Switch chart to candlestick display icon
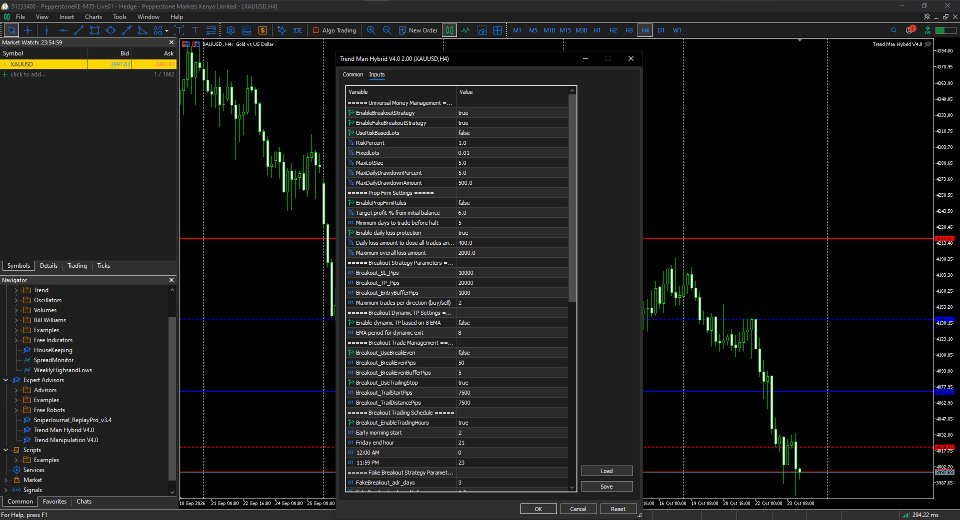Image resolution: width=960 pixels, height=520 pixels. (449, 30)
